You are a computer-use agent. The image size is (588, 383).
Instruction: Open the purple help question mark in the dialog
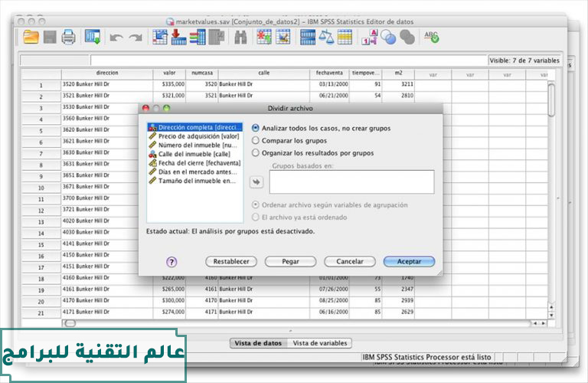click(x=171, y=262)
